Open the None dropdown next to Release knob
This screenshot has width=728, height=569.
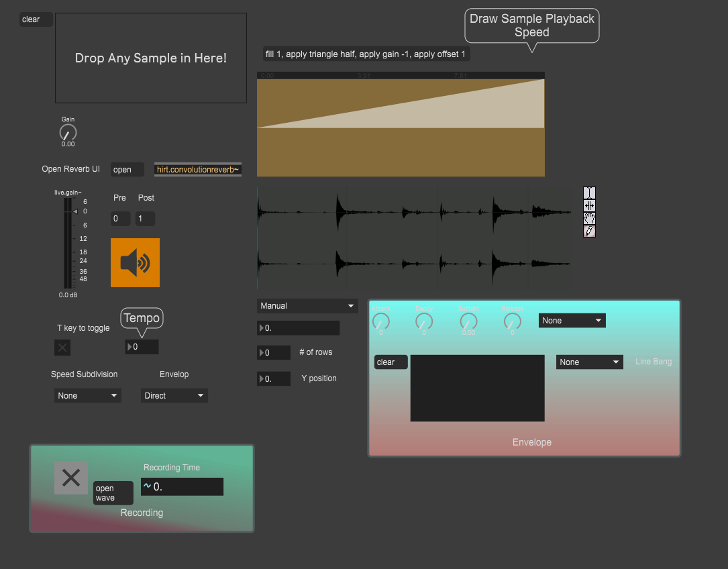click(572, 320)
